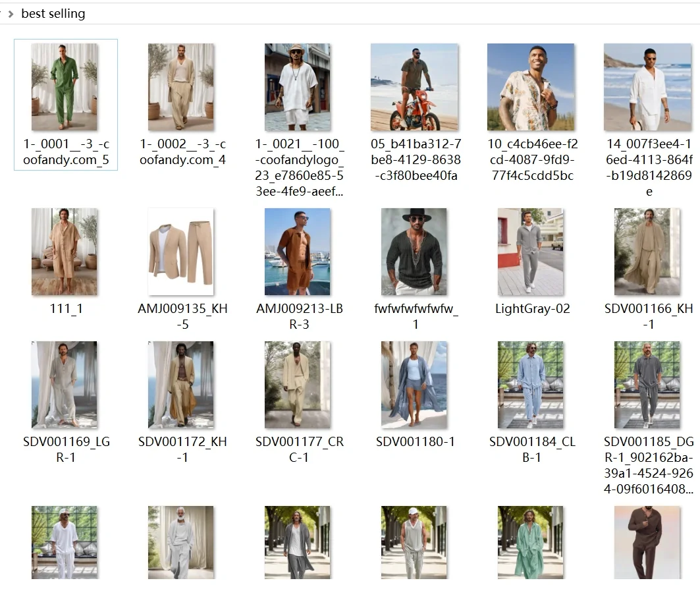Click the file name 'SDV001177_CRC-1'

(299, 449)
